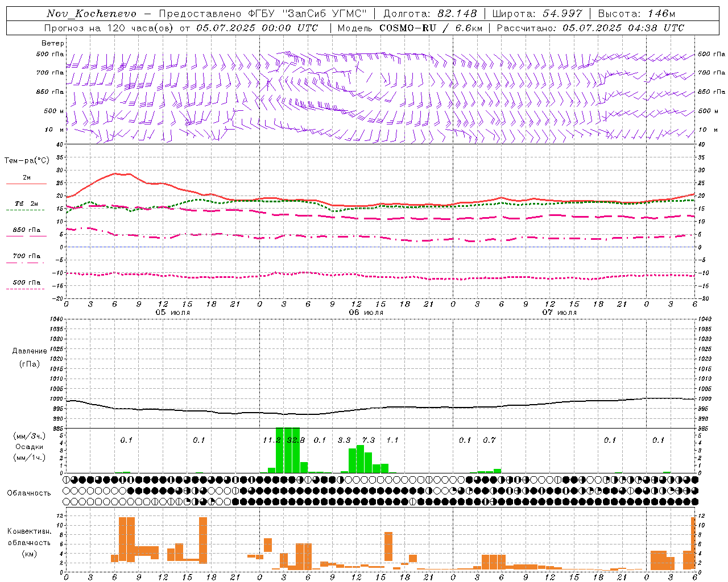This screenshot has height=582, width=728.
Task: Select 'Прогноз на 120 часа(ов)' forecast text
Action: pos(109,28)
